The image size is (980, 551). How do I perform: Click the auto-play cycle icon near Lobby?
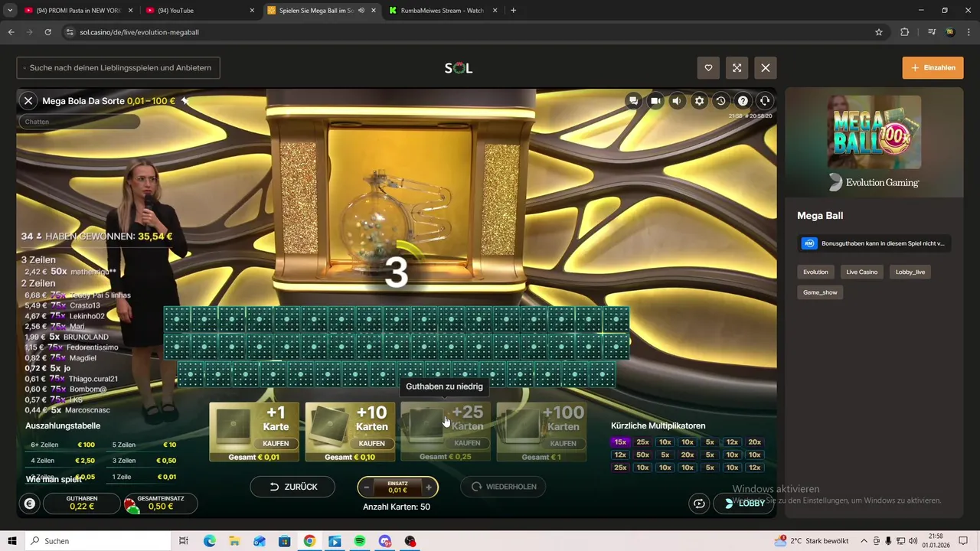[699, 504]
